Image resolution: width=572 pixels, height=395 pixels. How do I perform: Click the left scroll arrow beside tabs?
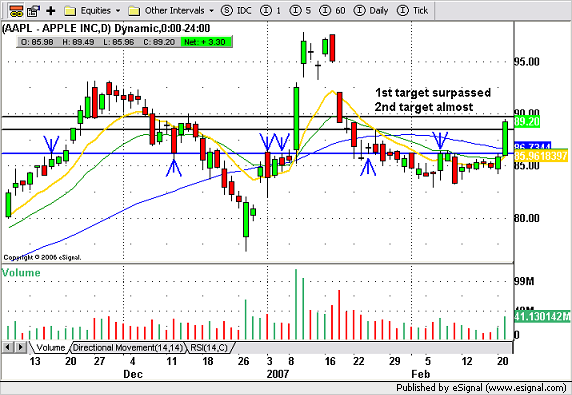coord(7,347)
